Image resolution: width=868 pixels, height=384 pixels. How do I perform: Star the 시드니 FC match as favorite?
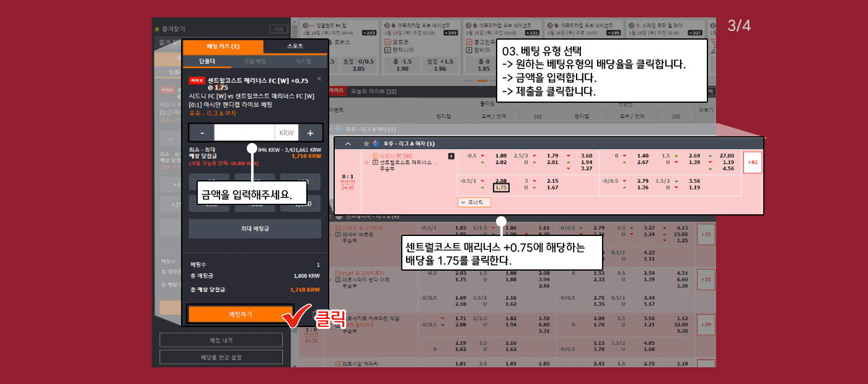tap(366, 162)
